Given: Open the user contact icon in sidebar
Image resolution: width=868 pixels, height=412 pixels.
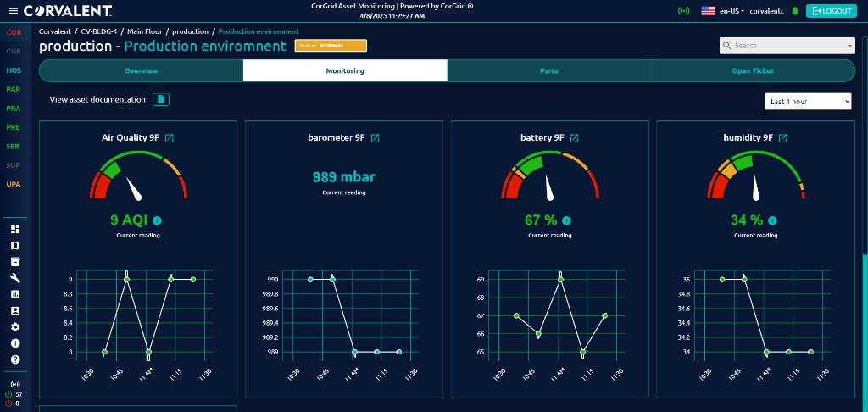Looking at the screenshot, I should coord(15,310).
